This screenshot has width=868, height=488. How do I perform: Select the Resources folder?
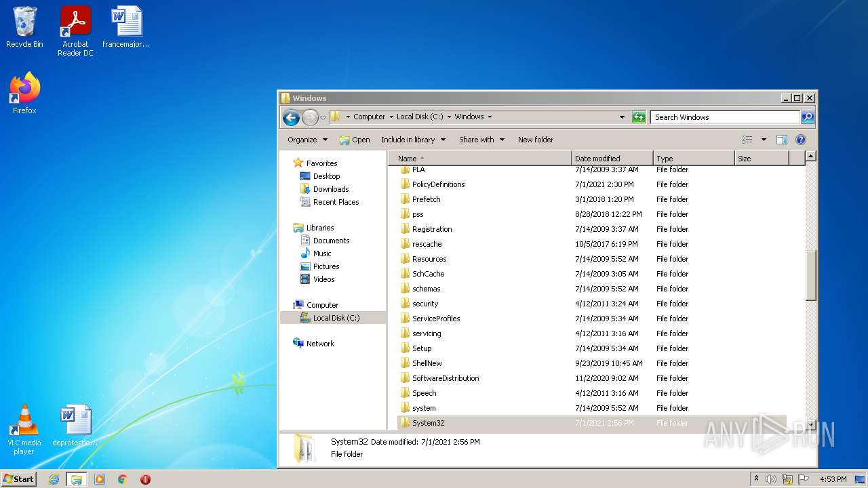429,259
